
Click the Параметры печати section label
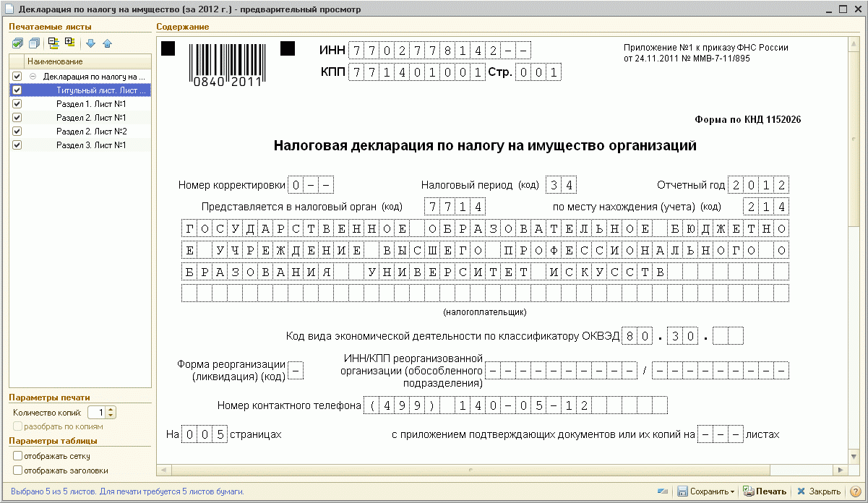[x=49, y=397]
